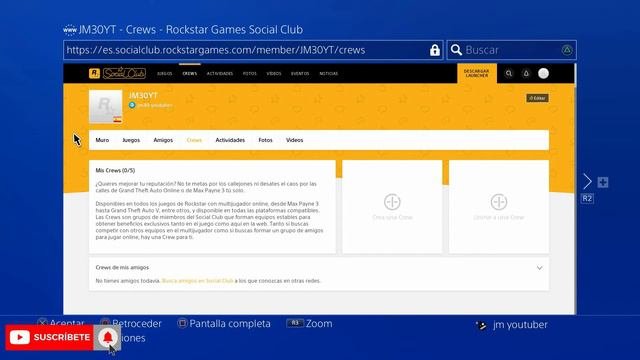Click the Editar profile button
The height and width of the screenshot is (360, 640).
(x=537, y=98)
